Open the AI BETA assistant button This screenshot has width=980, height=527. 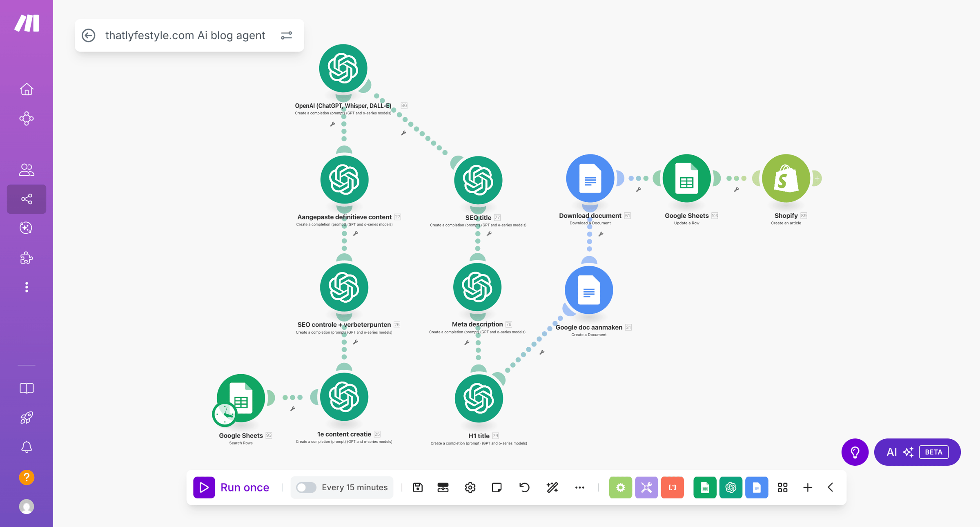pos(917,452)
